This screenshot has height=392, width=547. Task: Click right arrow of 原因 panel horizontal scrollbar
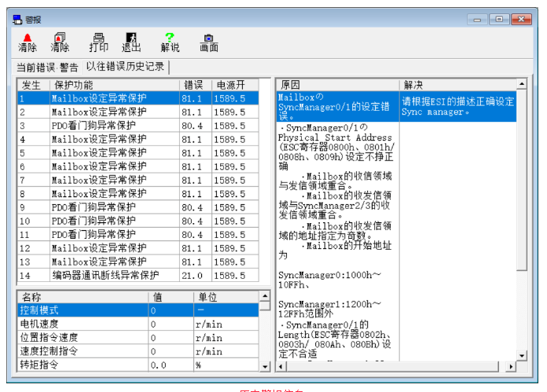tap(512, 367)
